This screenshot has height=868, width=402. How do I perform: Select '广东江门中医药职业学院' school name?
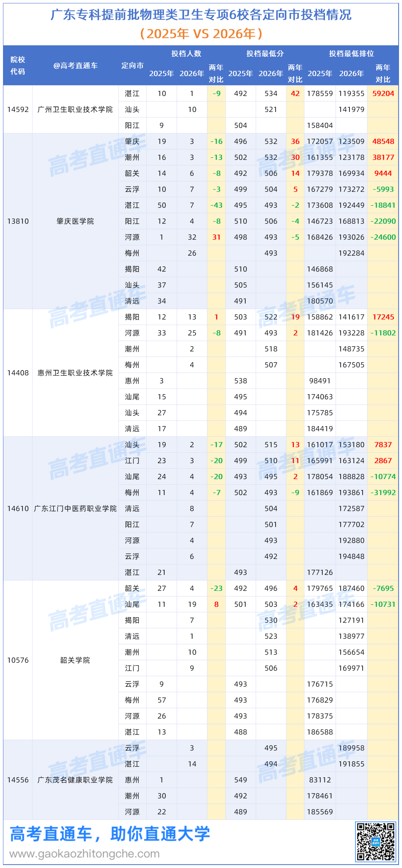(x=75, y=508)
